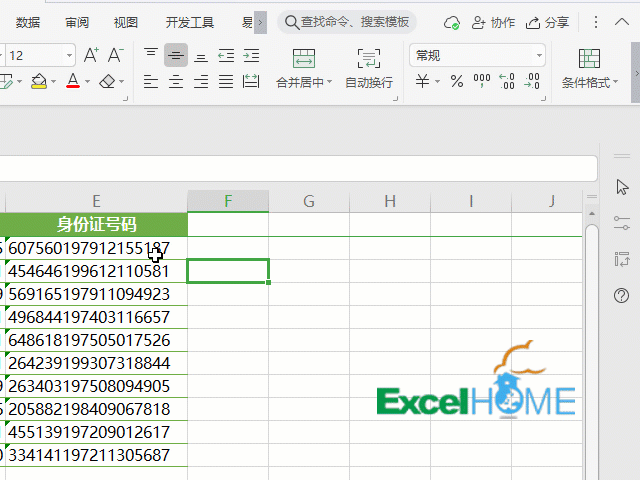The width and height of the screenshot is (640, 480).
Task: Increase indent of cell contents
Action: (x=251, y=55)
